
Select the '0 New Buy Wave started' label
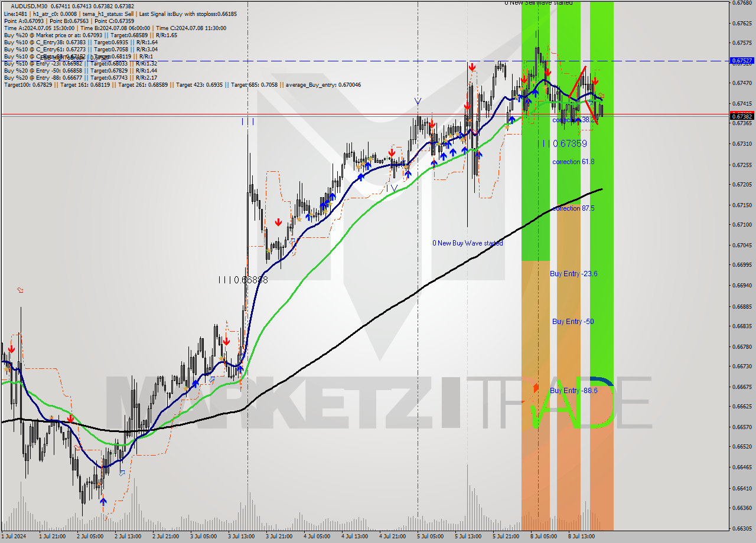pyautogui.click(x=468, y=243)
